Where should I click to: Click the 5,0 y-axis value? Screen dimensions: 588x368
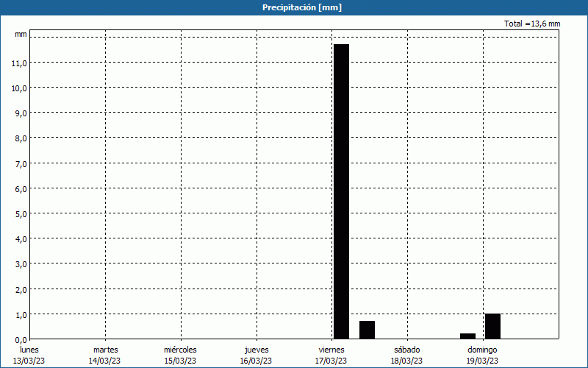[21, 214]
